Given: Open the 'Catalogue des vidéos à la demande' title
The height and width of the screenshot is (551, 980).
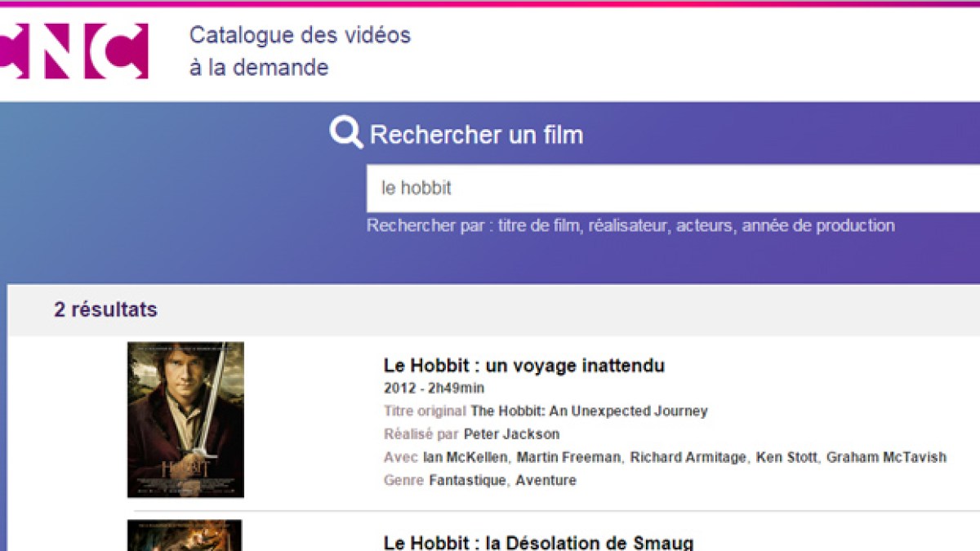Looking at the screenshot, I should 300,51.
